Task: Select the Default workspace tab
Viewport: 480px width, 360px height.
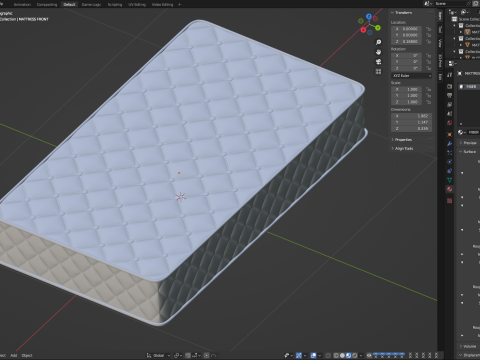Action: (x=69, y=5)
